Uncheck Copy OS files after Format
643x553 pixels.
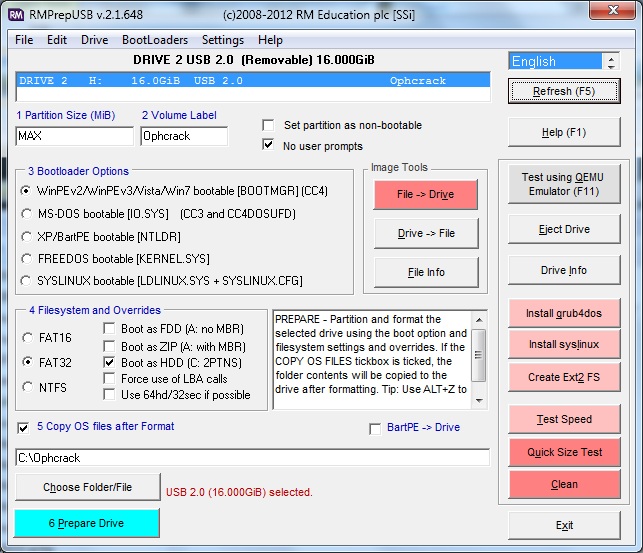[23, 428]
